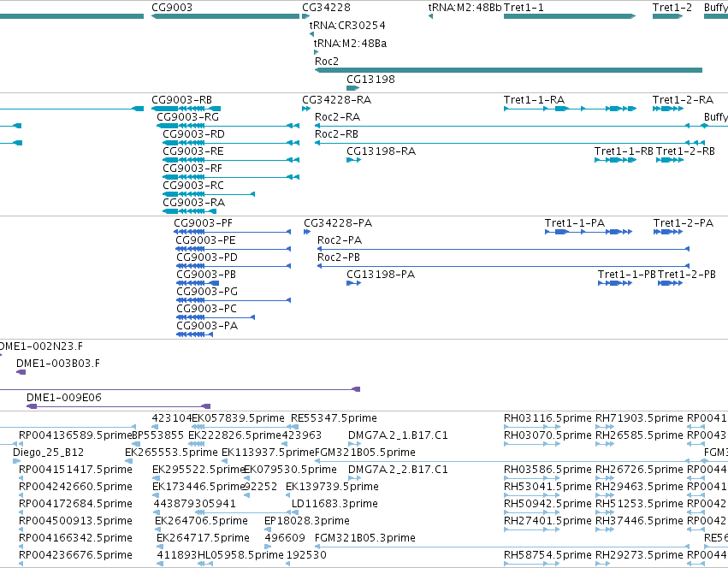Screen dimensions: 728x568
Task: Select EST 'RP004236676.5prime'
Action: (x=75, y=555)
